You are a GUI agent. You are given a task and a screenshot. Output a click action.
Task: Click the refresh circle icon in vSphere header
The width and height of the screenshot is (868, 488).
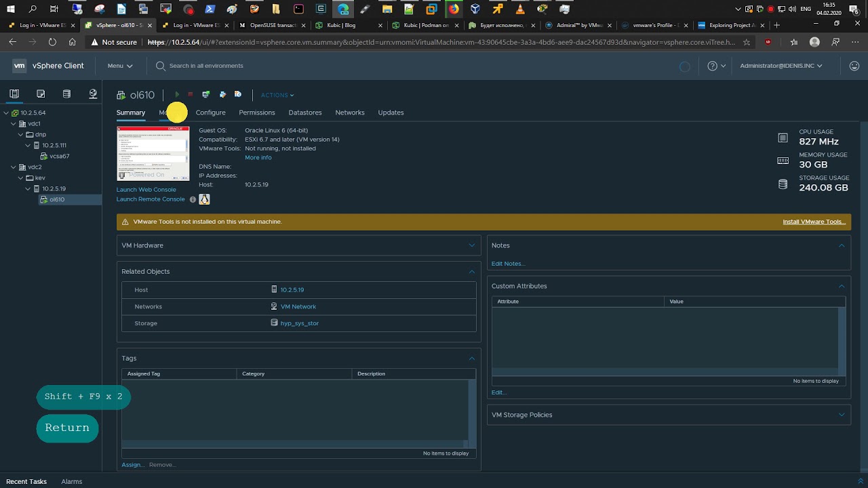pos(685,66)
